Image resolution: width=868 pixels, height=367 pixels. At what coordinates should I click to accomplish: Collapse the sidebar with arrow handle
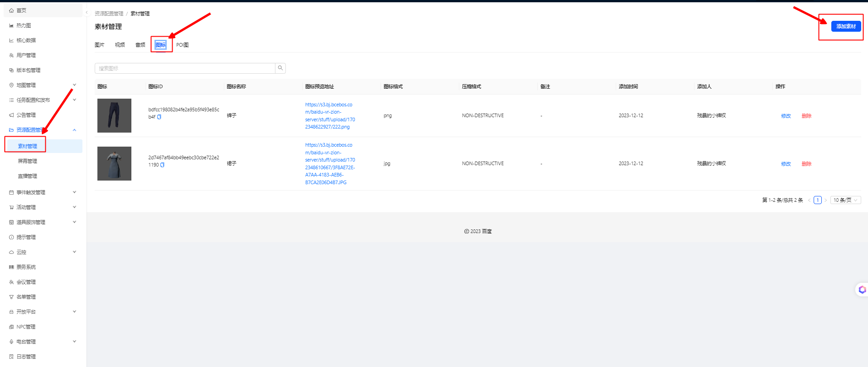87,12
